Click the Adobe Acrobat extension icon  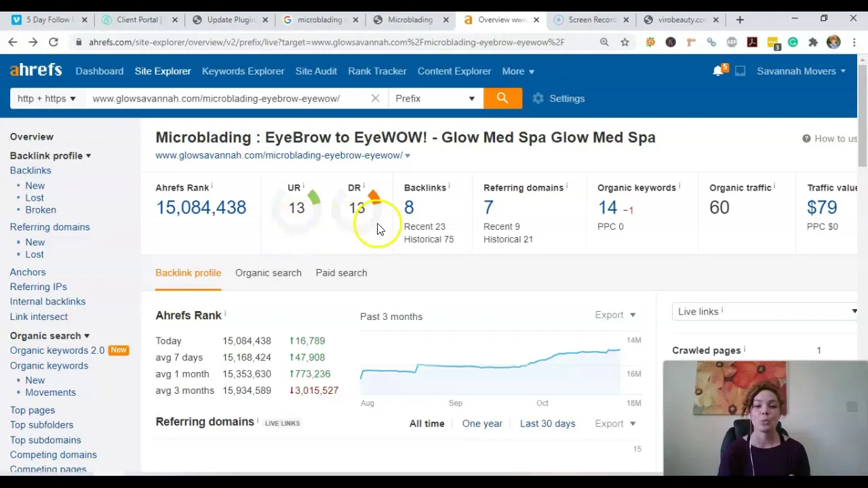tap(752, 42)
